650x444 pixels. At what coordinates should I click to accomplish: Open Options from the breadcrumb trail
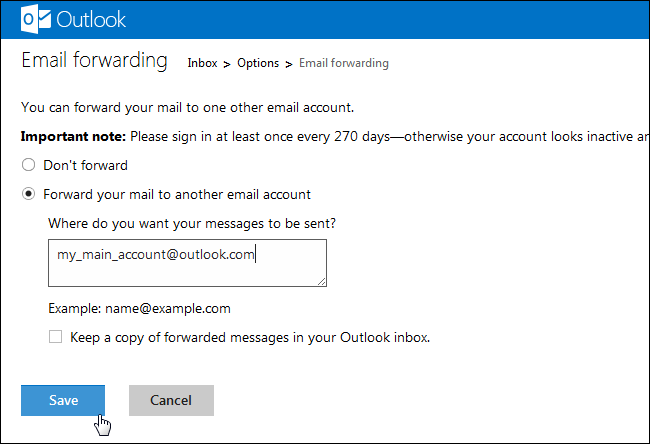click(258, 63)
